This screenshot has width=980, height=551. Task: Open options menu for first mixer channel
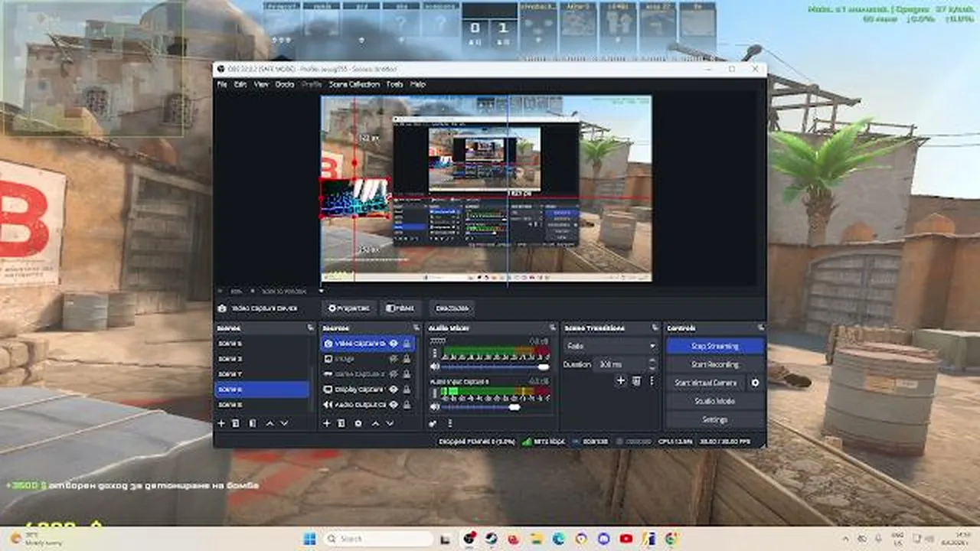coord(434,353)
